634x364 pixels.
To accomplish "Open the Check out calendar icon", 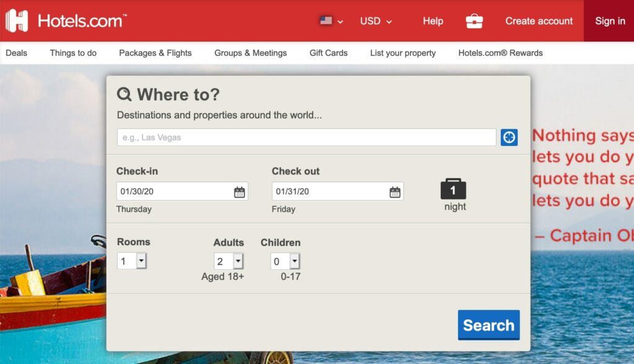I will pyautogui.click(x=394, y=192).
